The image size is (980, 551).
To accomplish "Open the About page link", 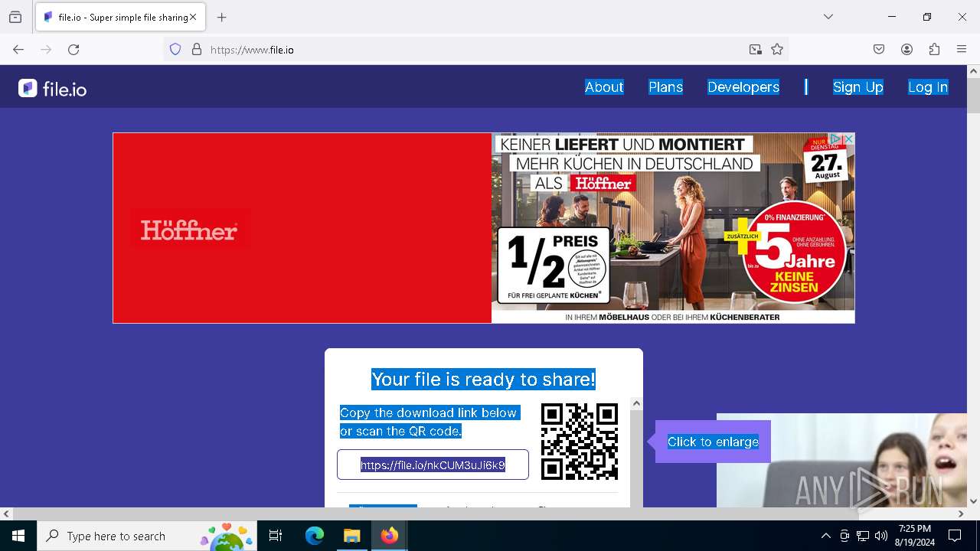I will pos(604,87).
